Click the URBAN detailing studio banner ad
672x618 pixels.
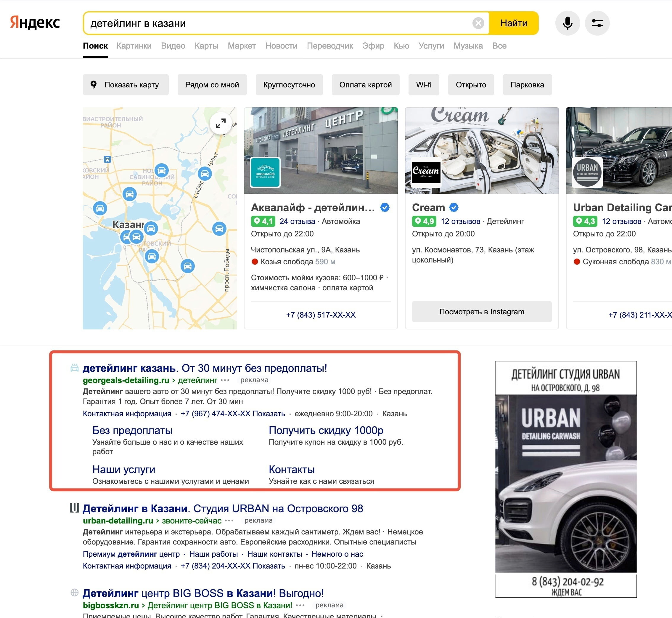(x=565, y=479)
